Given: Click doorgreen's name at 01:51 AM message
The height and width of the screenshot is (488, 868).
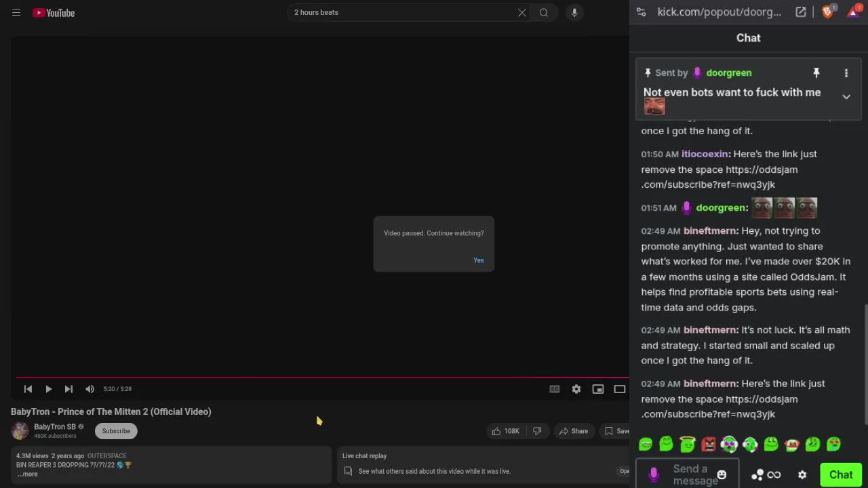Looking at the screenshot, I should click(722, 207).
